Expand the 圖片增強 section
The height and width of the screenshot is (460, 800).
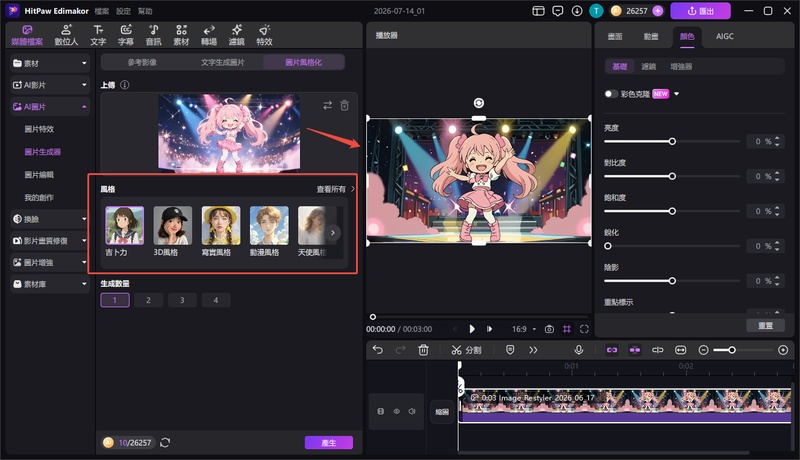50,262
